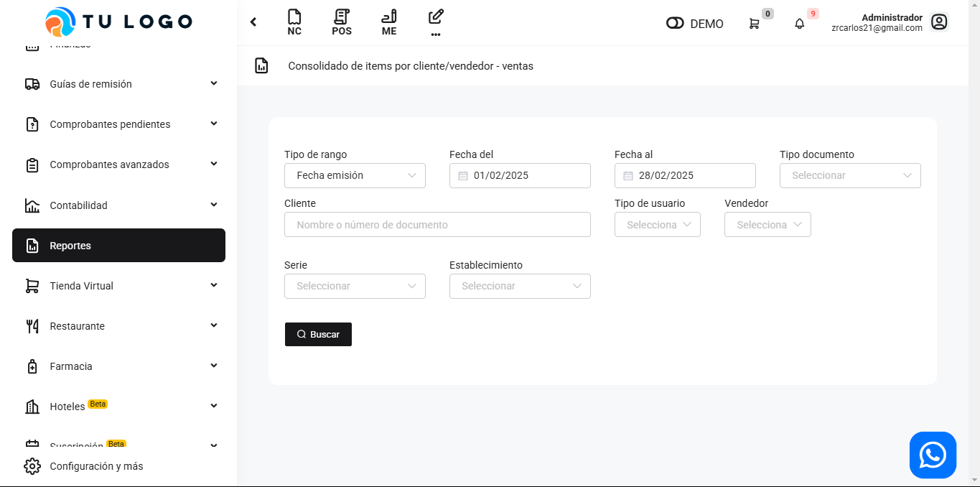Open the notifications bell
980x487 pixels.
[800, 24]
